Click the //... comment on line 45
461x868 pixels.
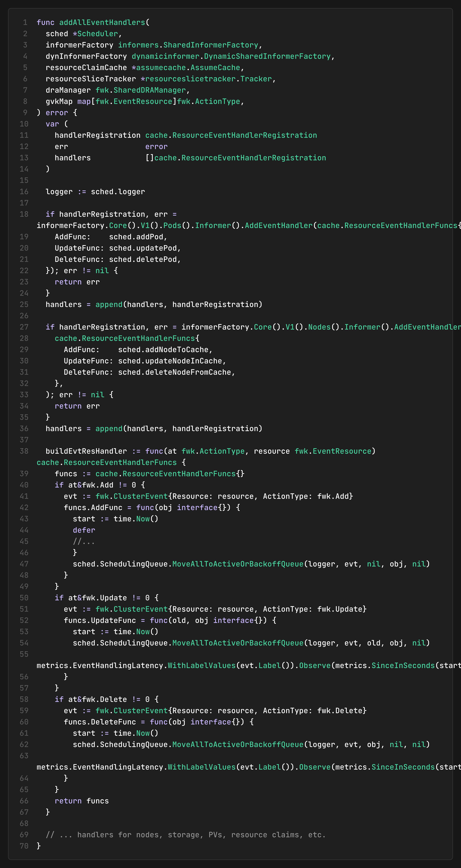[84, 541]
